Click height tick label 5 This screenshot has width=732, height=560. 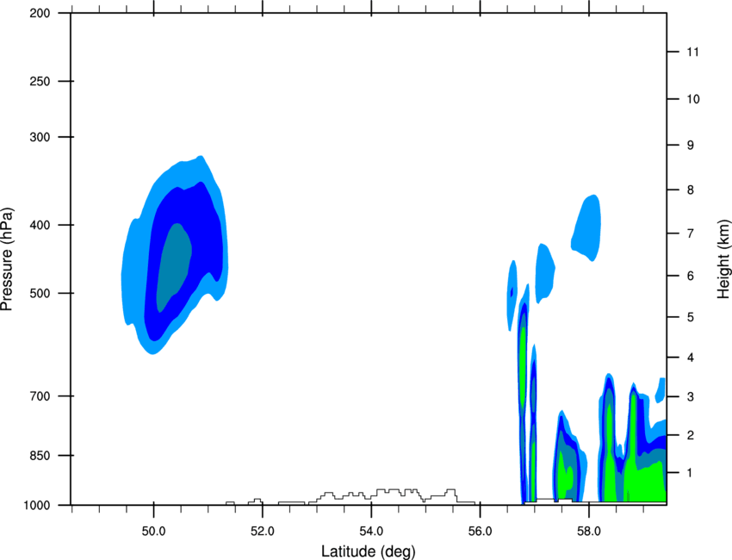(690, 317)
